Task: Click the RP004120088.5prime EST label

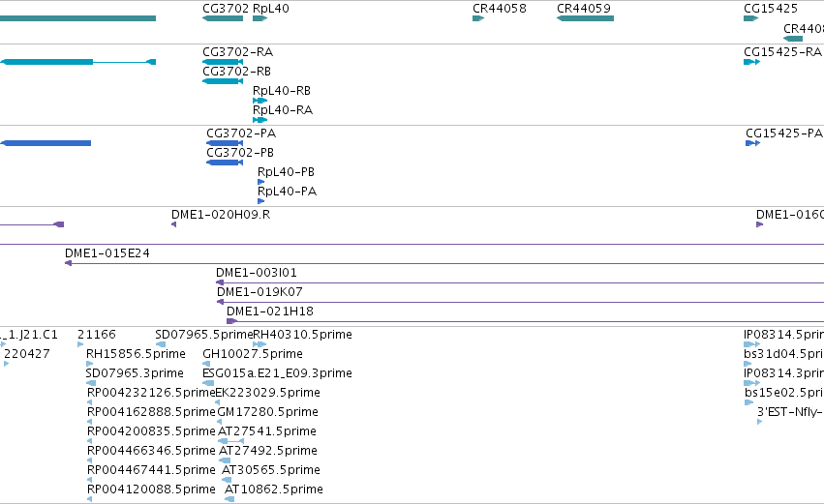Action: click(x=151, y=490)
